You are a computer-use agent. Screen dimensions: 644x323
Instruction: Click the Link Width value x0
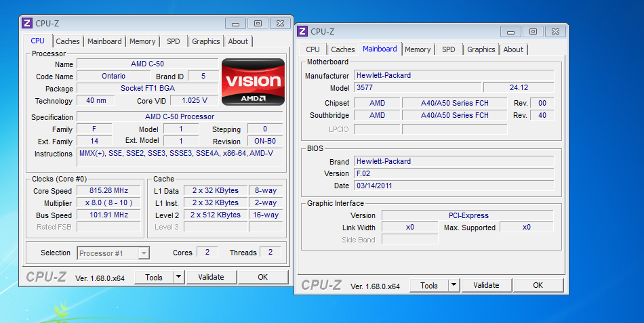pyautogui.click(x=410, y=227)
